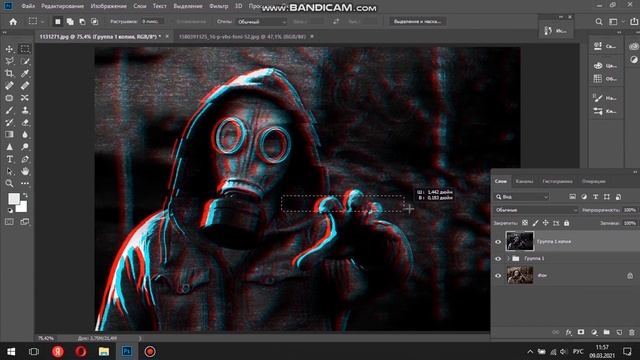Screen dimensions: 640x360
Task: Select the Rectangular Marquee tool in the toolbox
Action: click(x=25, y=49)
